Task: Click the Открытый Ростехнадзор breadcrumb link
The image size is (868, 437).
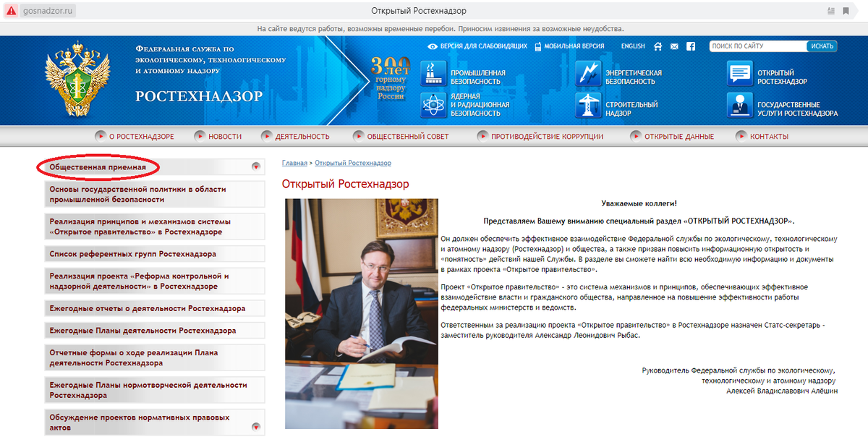Action: (353, 164)
